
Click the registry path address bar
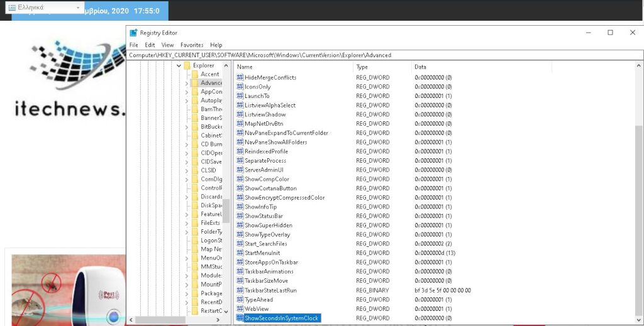point(386,55)
